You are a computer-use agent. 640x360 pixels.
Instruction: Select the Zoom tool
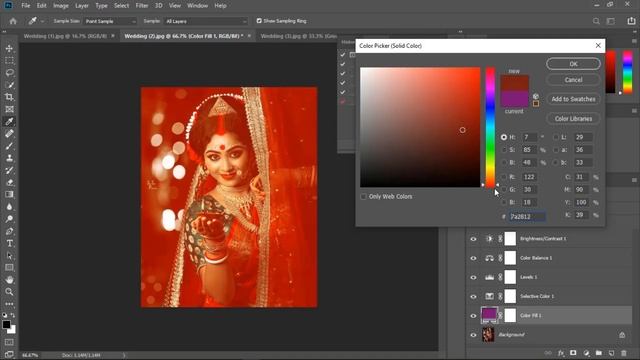coord(9,292)
